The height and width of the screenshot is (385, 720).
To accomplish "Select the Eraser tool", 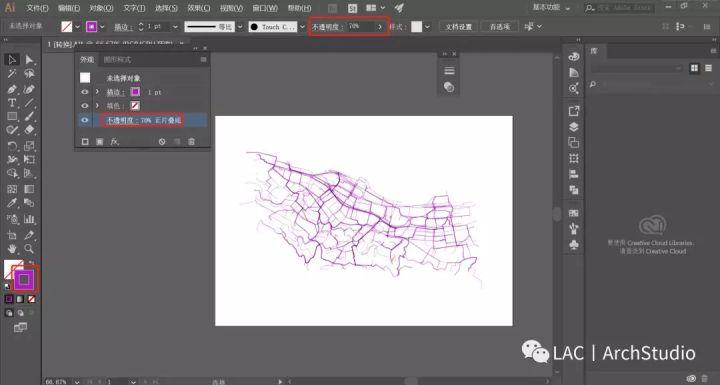I will [29, 130].
